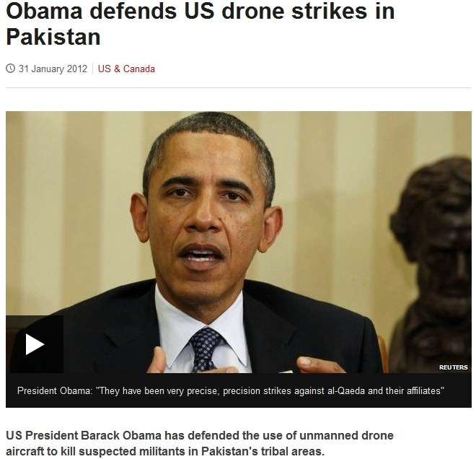Click the horizontal divider under the date line
The width and height of the screenshot is (476, 459).
[238, 88]
